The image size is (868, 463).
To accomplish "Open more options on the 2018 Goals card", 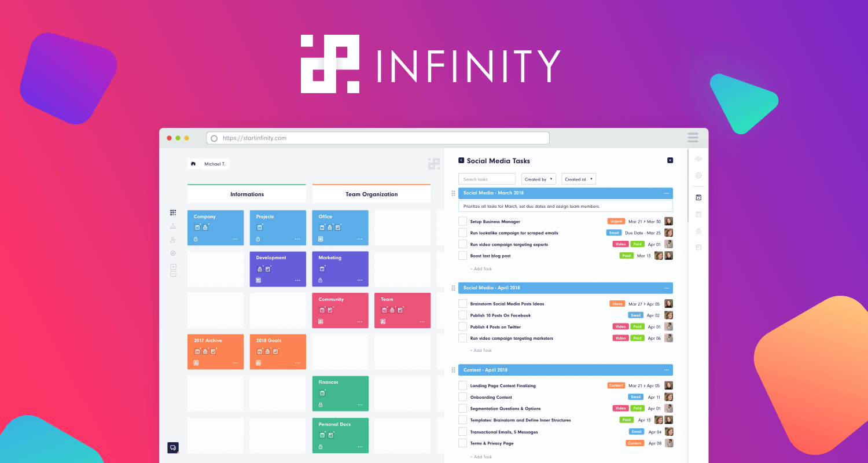I will 297,363.
